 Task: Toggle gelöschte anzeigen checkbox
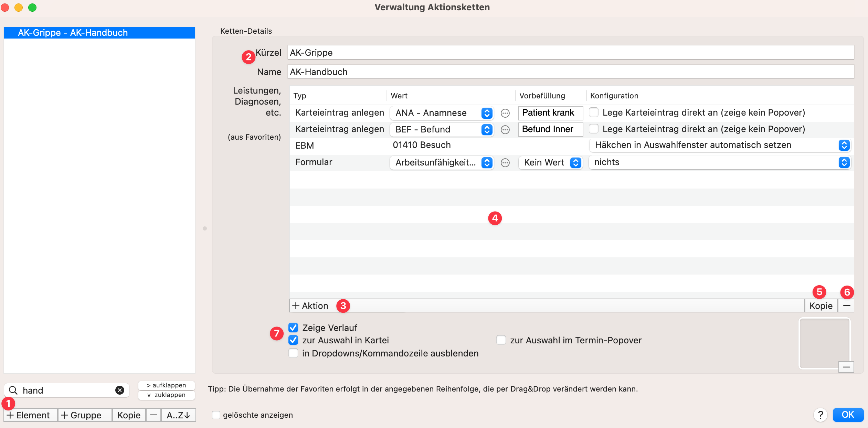pos(216,415)
